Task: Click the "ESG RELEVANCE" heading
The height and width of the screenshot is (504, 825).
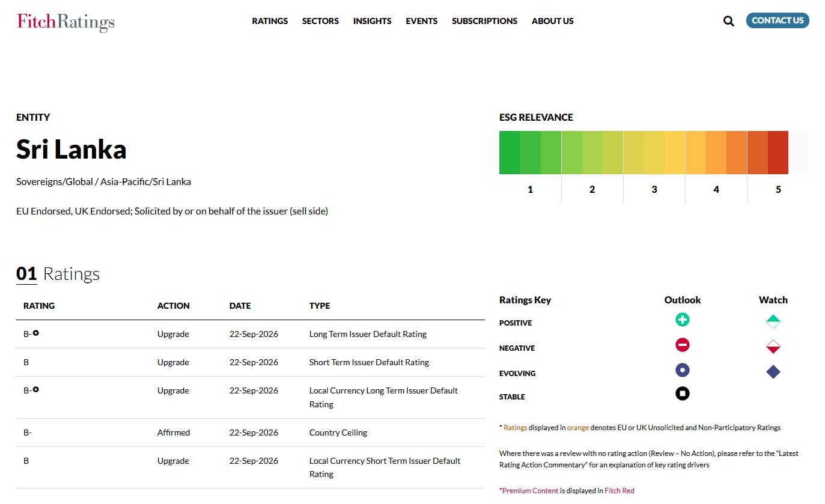Action: 536,117
